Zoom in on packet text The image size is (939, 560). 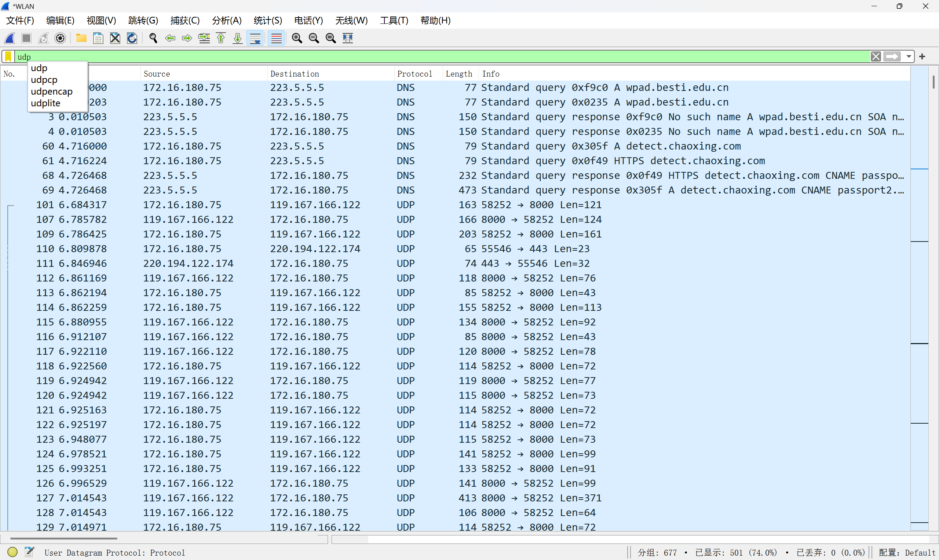pos(297,38)
